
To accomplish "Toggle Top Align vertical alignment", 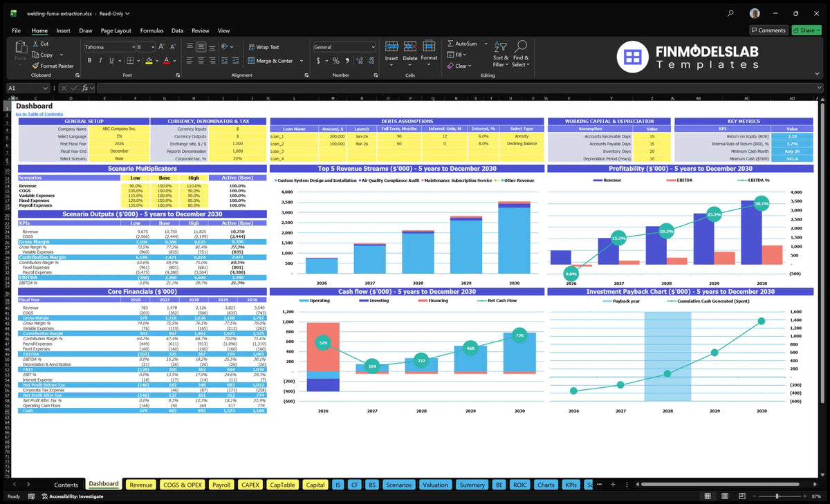I will point(189,47).
